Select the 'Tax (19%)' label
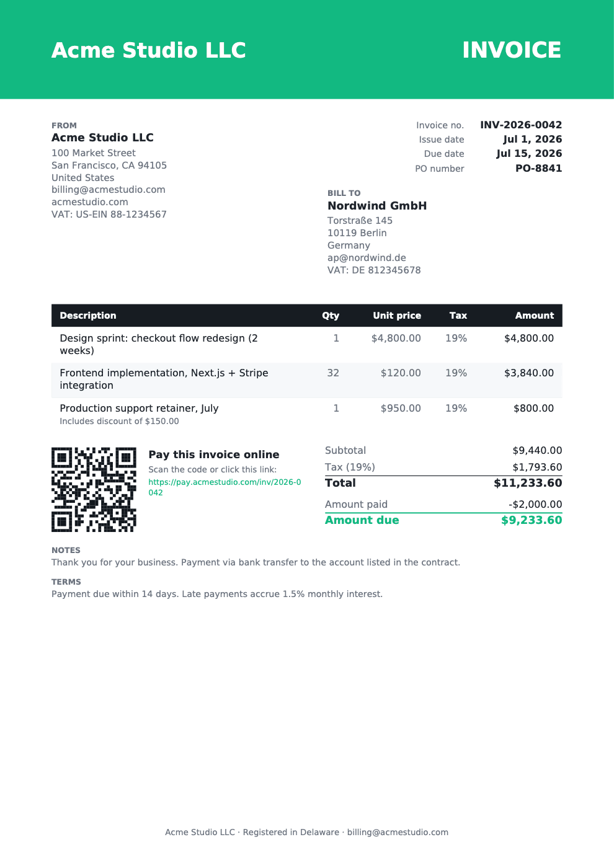Screen dimensions: 614x868 click(x=350, y=467)
